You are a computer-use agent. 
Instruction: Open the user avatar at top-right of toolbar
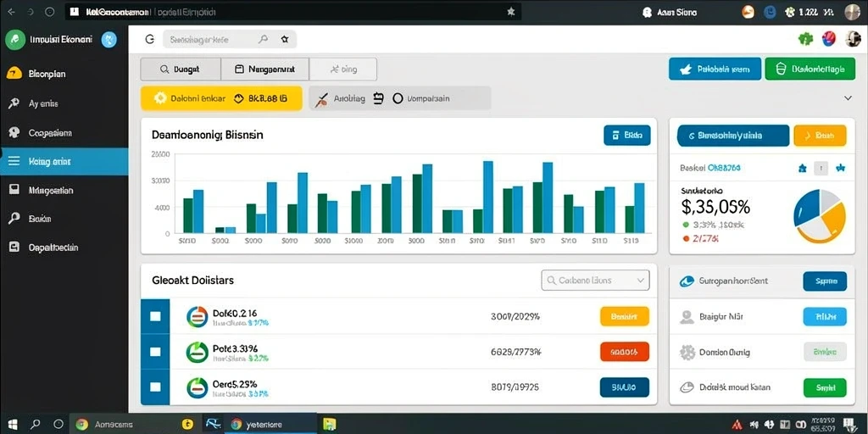[x=853, y=39]
